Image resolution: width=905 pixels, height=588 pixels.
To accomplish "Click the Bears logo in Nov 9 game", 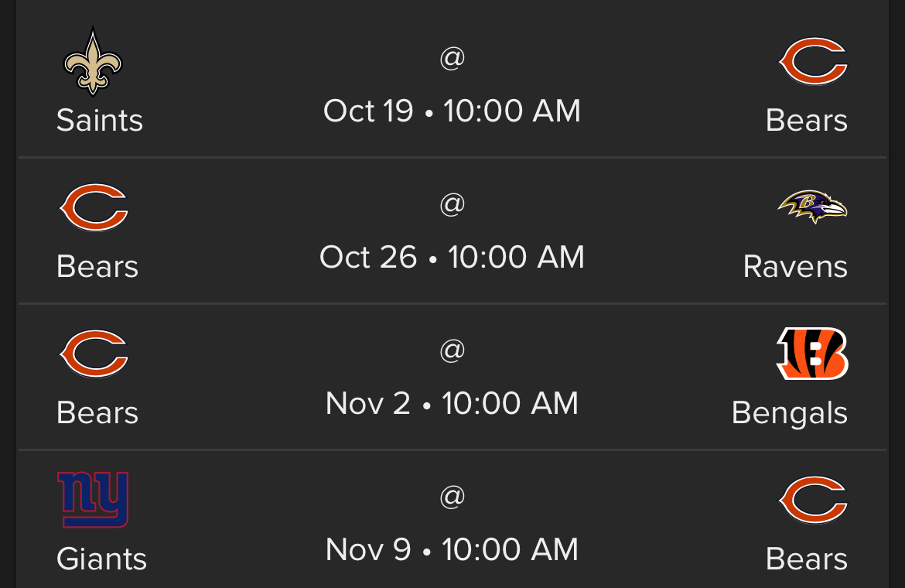I will 813,501.
